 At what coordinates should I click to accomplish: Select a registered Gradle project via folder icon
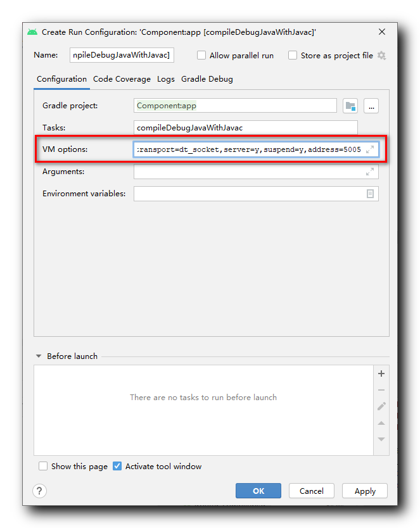350,106
